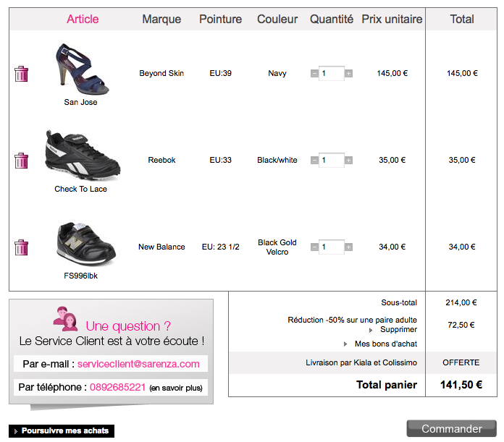This screenshot has height=442, width=504.
Task: Click Poursuivre mes achats button
Action: pos(62,430)
